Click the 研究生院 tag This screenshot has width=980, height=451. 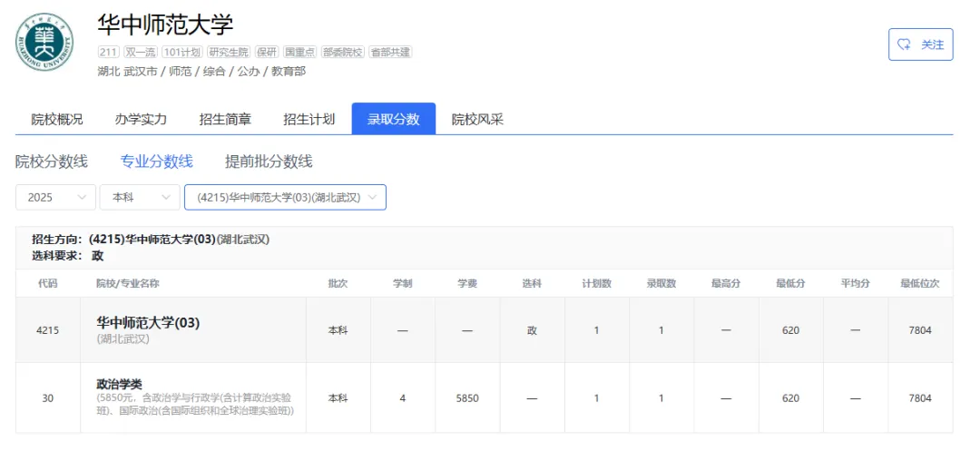point(228,52)
